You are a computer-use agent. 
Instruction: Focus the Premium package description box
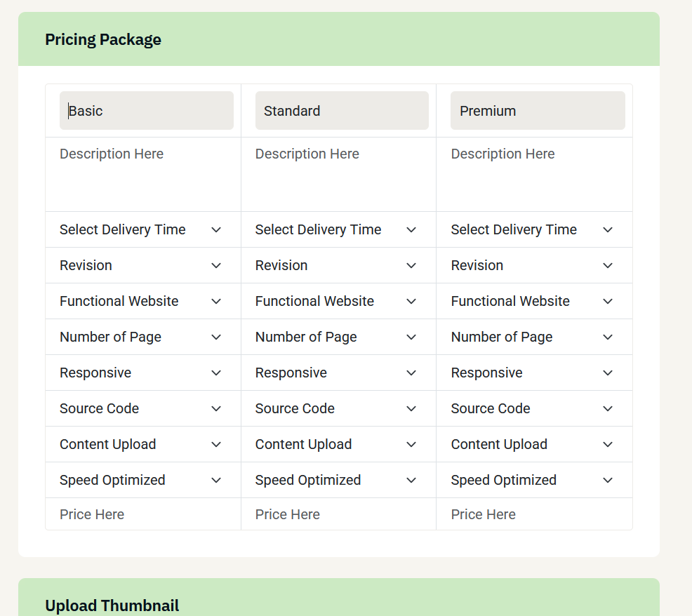click(x=534, y=174)
